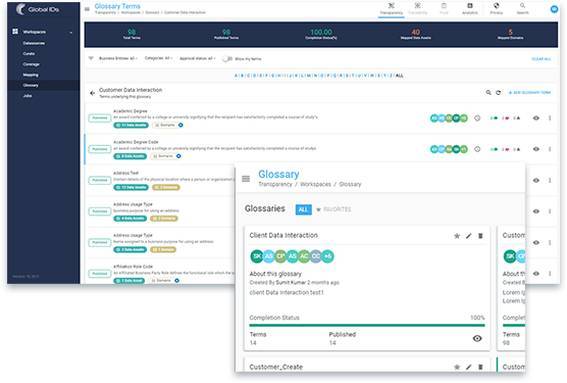The height and width of the screenshot is (383, 567).
Task: Click the Data Assets badge under Academic Degree
Action: tap(131, 125)
